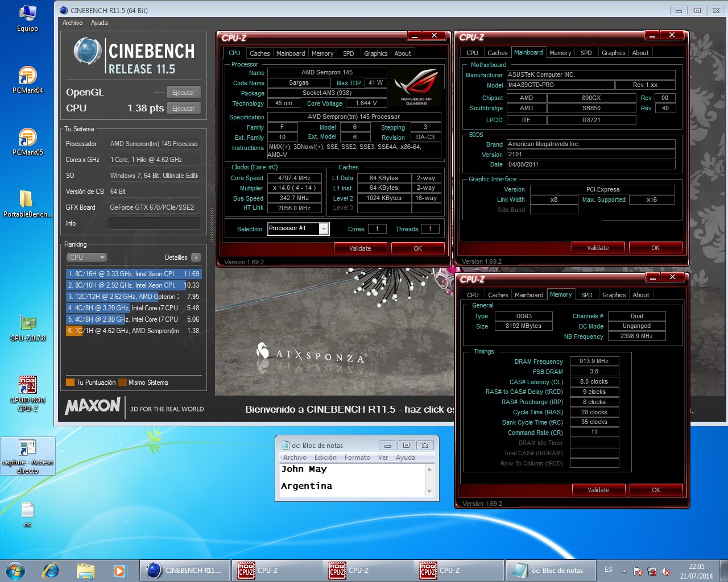Viewport: 728px width, 582px height.
Task: Open the capture shortcut on the desktop
Action: click(27, 456)
